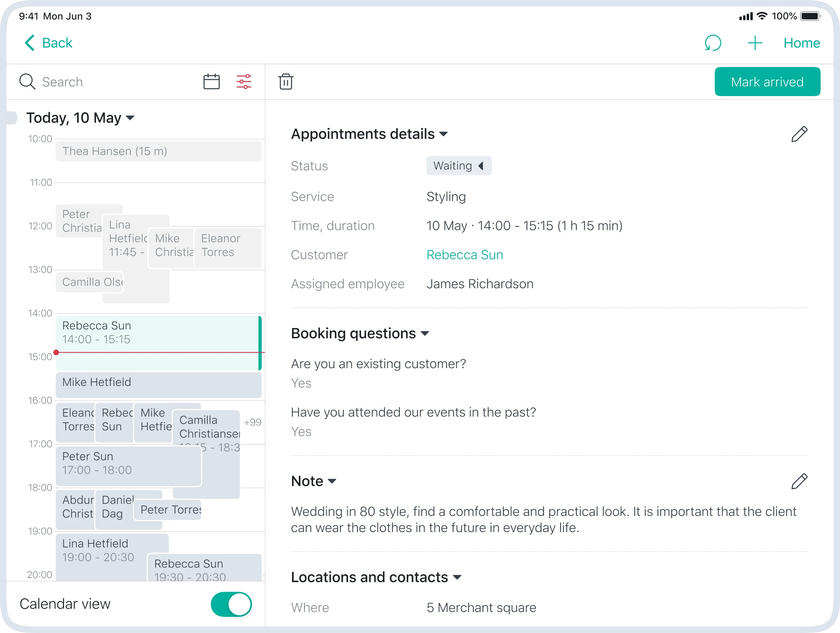Open Mike Hetfield 16:00 appointment

click(153, 422)
